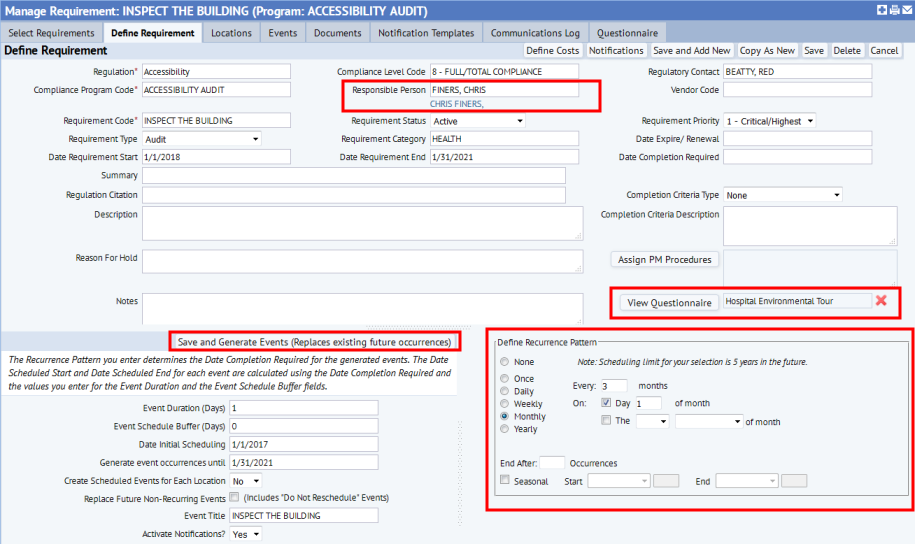The width and height of the screenshot is (916, 545).
Task: Click the Save and Generate Events button
Action: click(x=314, y=342)
